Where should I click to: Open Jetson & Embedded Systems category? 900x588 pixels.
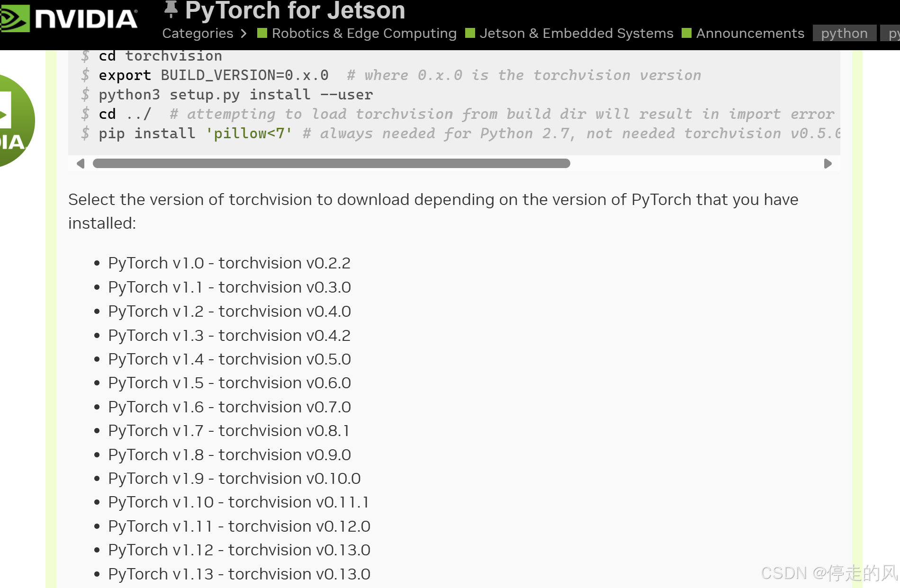[576, 33]
